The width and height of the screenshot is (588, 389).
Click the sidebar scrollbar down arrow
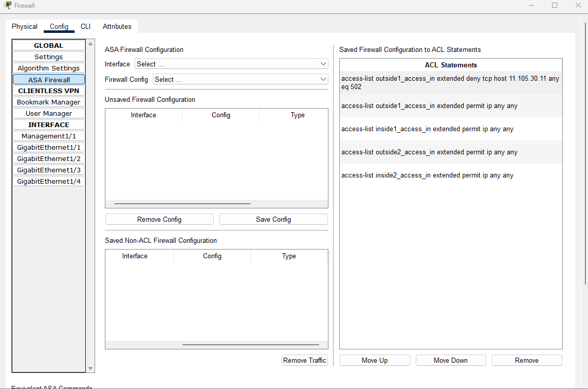point(90,368)
